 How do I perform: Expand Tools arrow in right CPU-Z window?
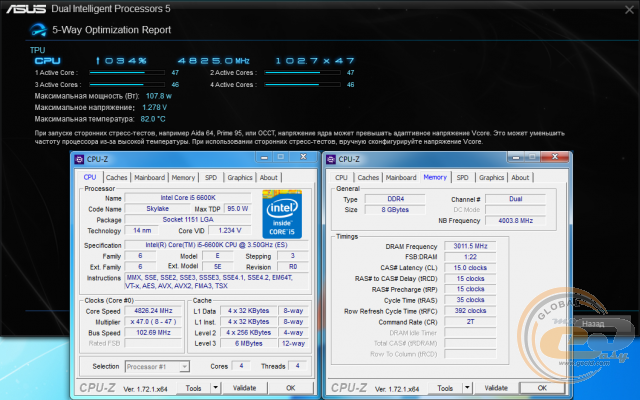coord(467,388)
